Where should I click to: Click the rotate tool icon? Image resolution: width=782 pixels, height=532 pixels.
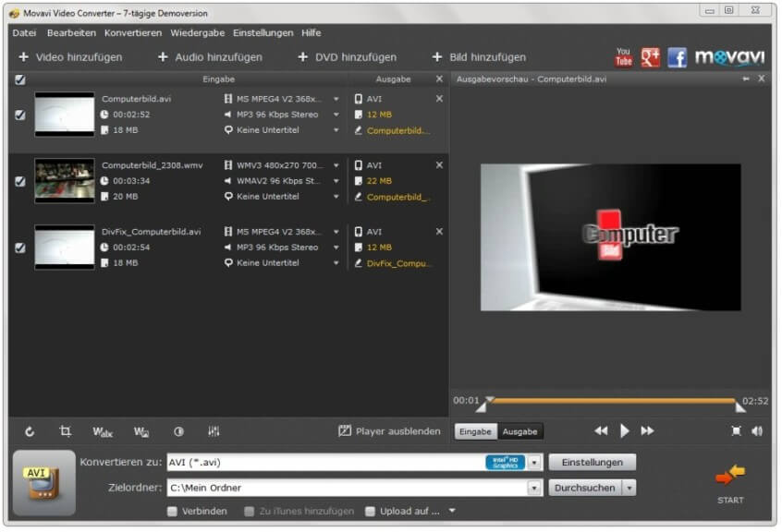(x=30, y=431)
